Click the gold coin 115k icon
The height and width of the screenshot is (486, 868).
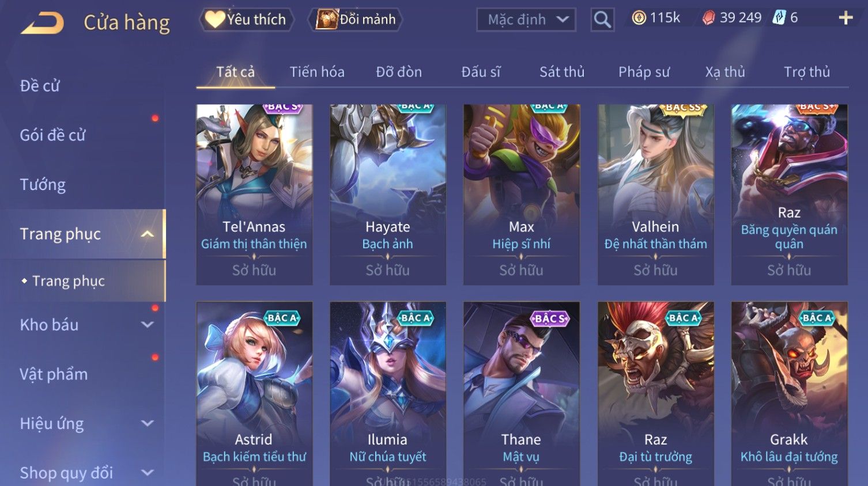click(639, 18)
